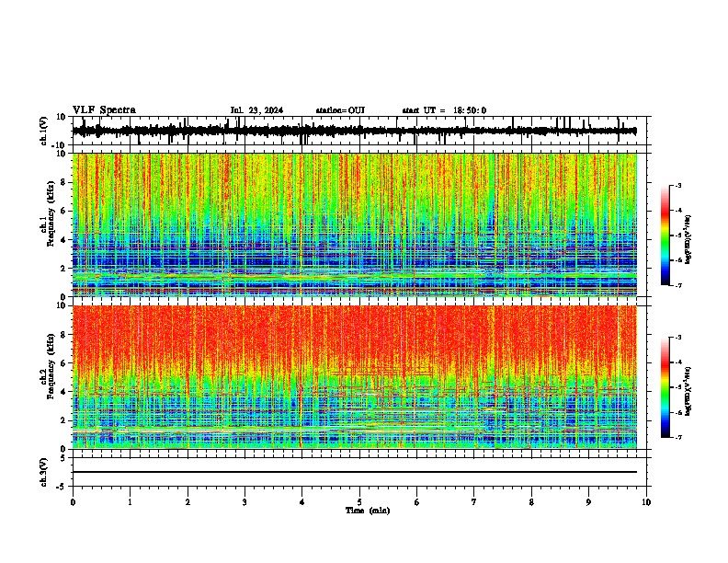The image size is (728, 563).
Task: Click the "VLF Spectra" title text
Action: (104, 110)
